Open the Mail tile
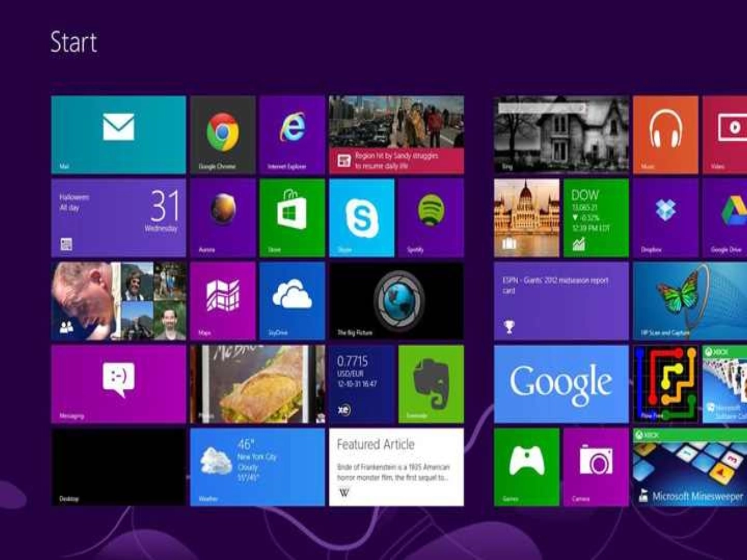The width and height of the screenshot is (747, 560). pos(118,135)
